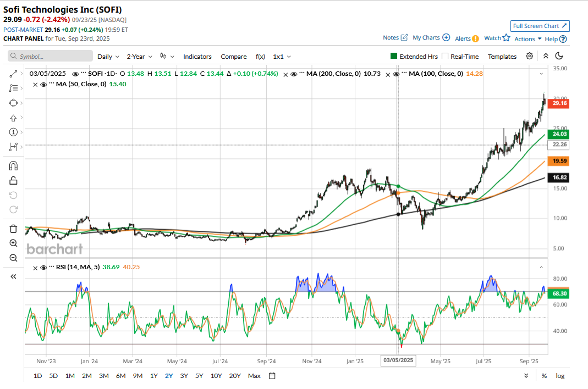Click the Symbol search field
The width and height of the screenshot is (588, 389).
point(51,56)
